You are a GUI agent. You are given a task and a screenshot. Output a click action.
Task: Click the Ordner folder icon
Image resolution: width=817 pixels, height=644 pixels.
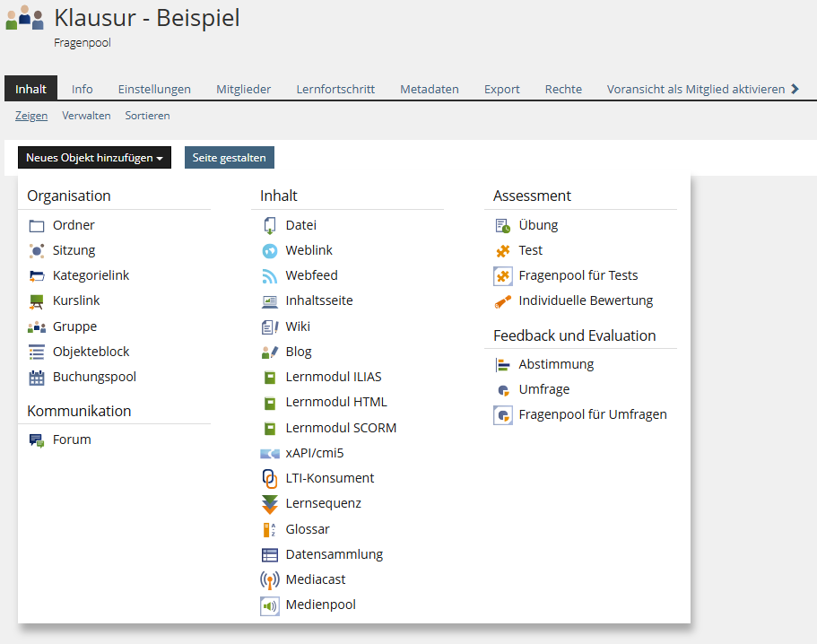tap(37, 226)
